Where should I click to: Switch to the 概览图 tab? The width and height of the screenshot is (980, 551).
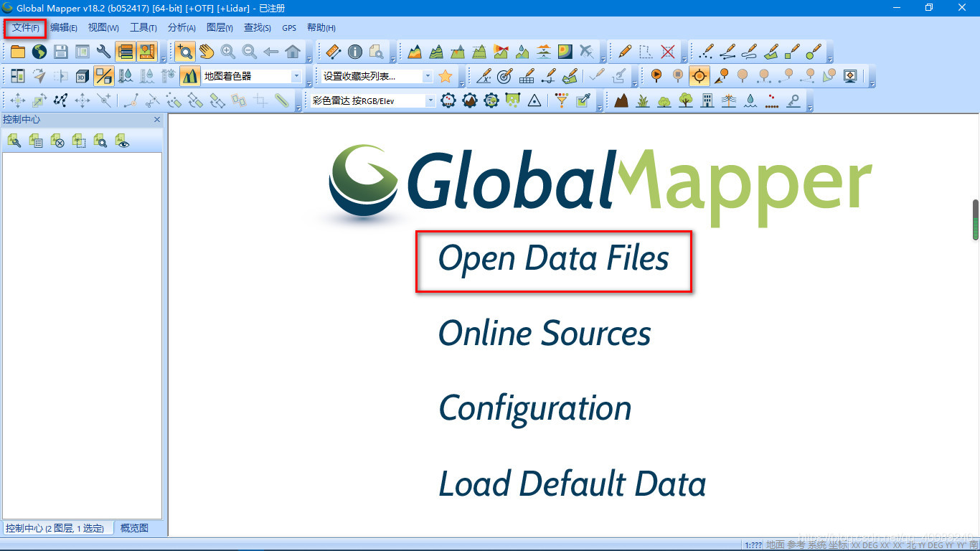(x=135, y=528)
